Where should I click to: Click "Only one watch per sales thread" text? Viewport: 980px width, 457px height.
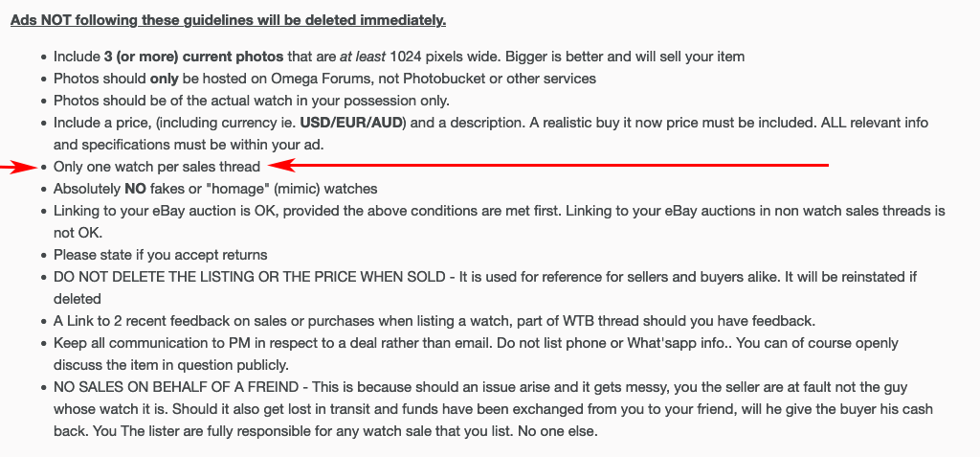[157, 167]
